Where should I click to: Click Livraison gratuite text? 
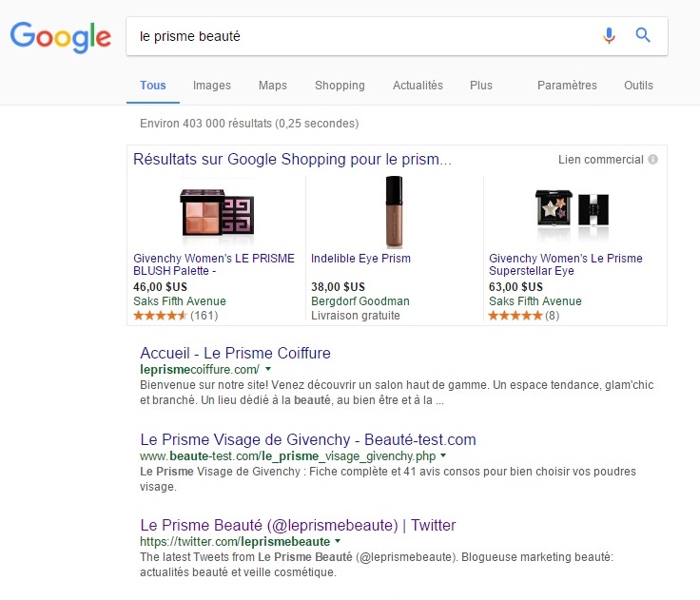point(356,316)
